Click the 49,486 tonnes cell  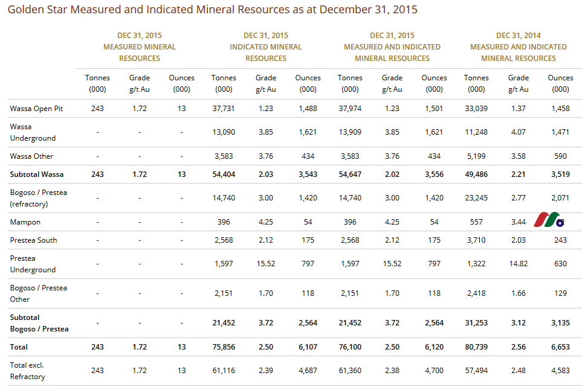pos(476,174)
